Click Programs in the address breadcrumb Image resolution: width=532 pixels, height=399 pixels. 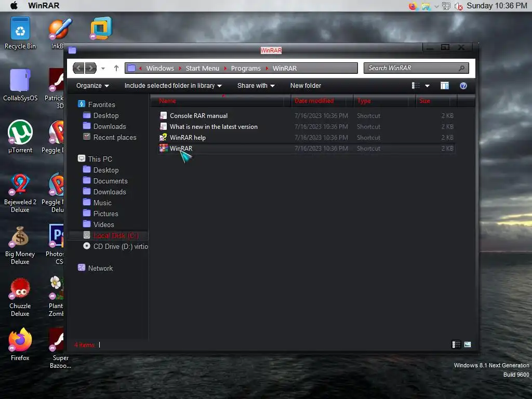246,68
